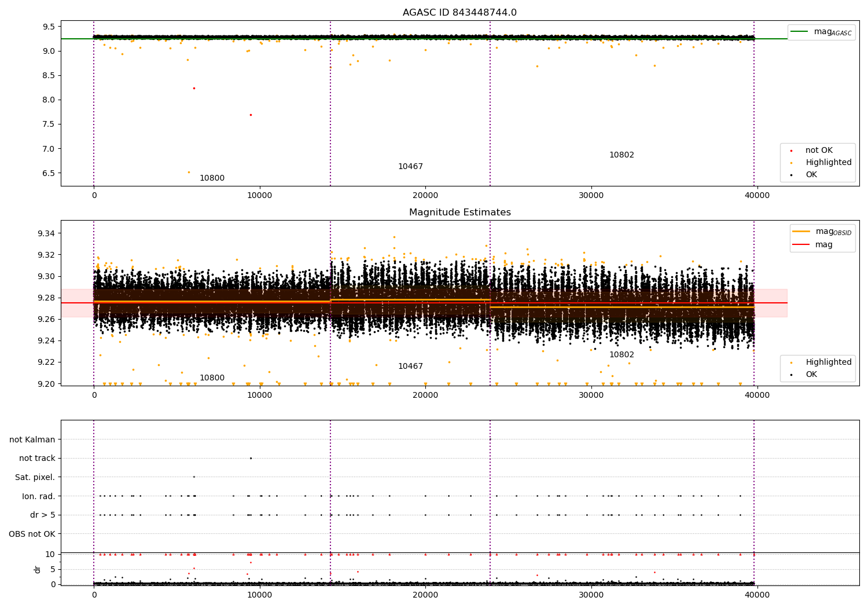Click the '9.28' y-axis tick label
The image size is (868, 608).
tap(46, 298)
